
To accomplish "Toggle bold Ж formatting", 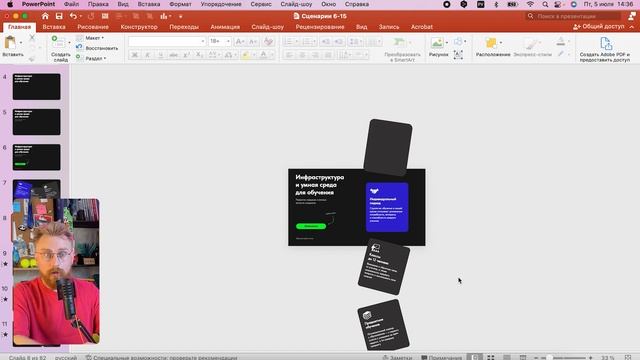I will coord(134,55).
